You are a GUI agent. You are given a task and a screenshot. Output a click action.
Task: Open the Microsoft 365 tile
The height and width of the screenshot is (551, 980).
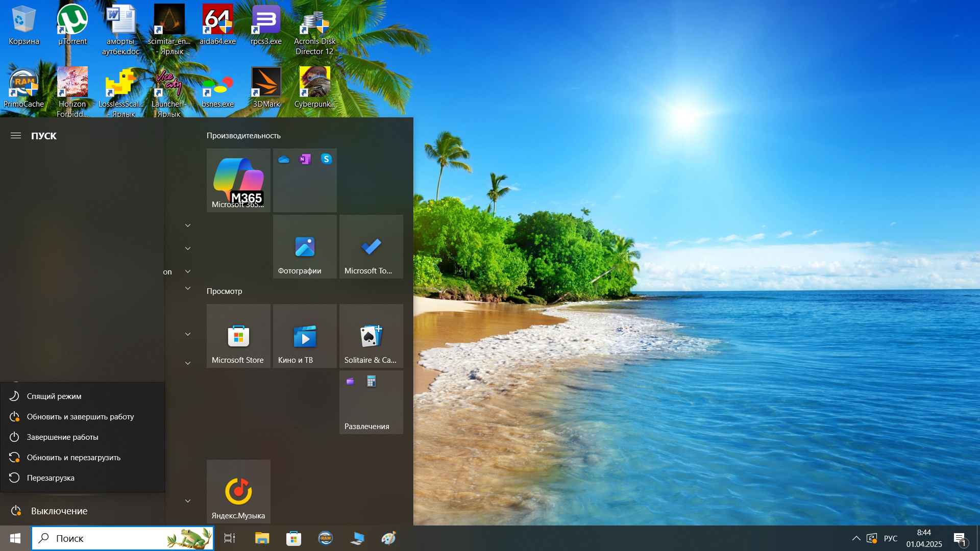[x=238, y=180]
